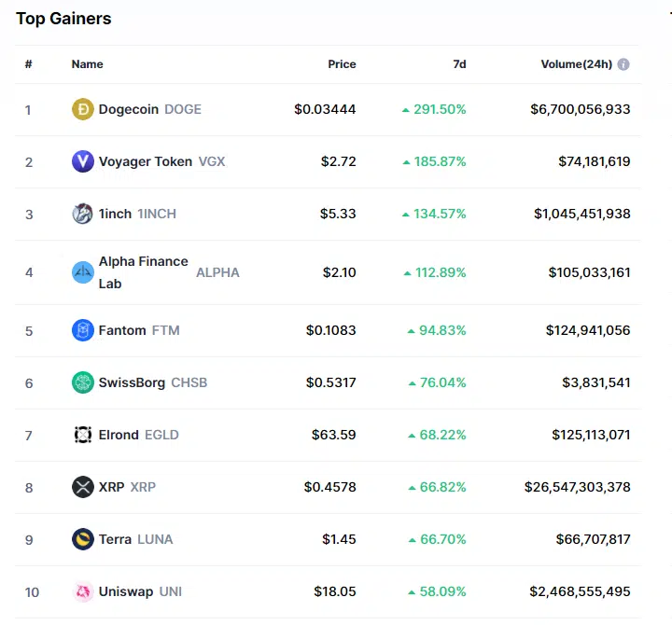
Task: Click the Alpha Finance Lab logo icon
Action: click(83, 272)
